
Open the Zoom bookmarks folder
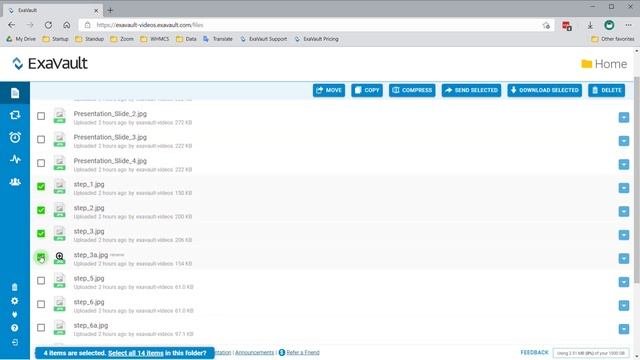click(x=122, y=39)
